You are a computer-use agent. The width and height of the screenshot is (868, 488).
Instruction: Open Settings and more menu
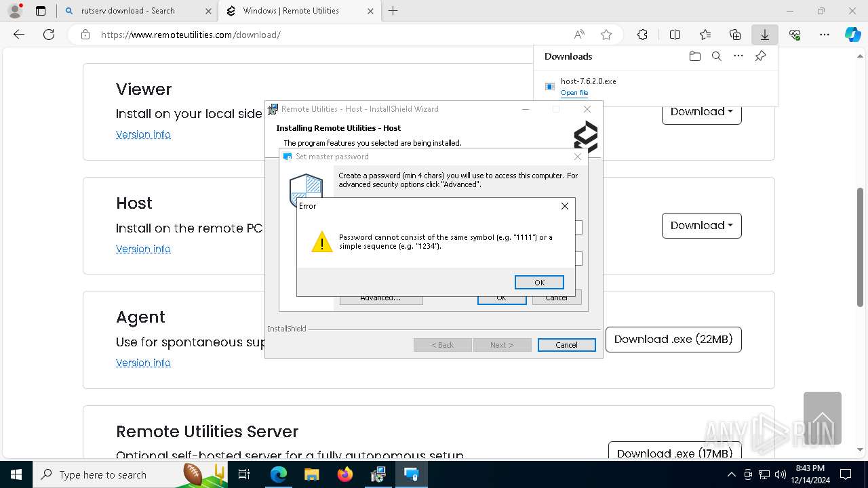coord(825,35)
